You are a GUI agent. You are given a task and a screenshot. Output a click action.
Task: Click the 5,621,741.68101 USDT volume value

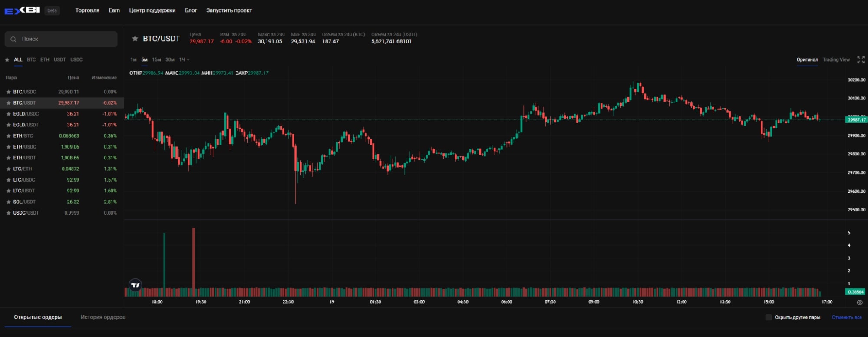[391, 42]
